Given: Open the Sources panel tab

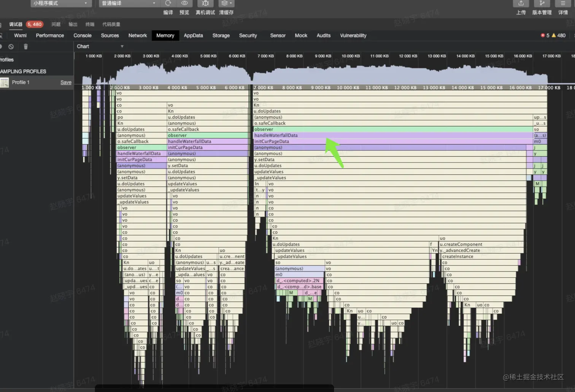Looking at the screenshot, I should (110, 36).
